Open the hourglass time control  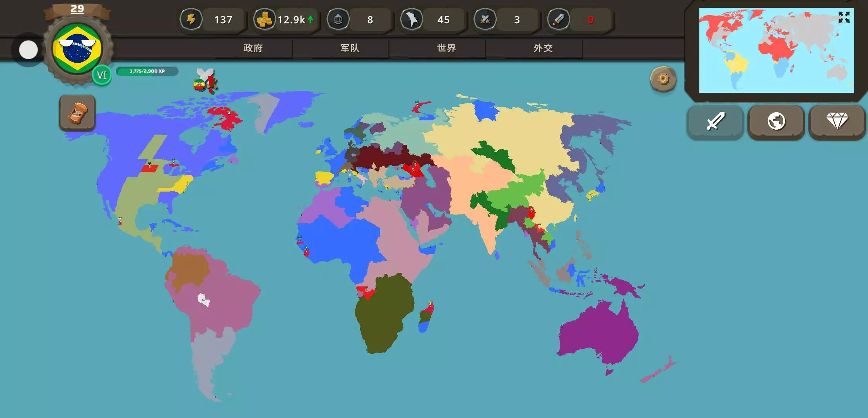[77, 113]
